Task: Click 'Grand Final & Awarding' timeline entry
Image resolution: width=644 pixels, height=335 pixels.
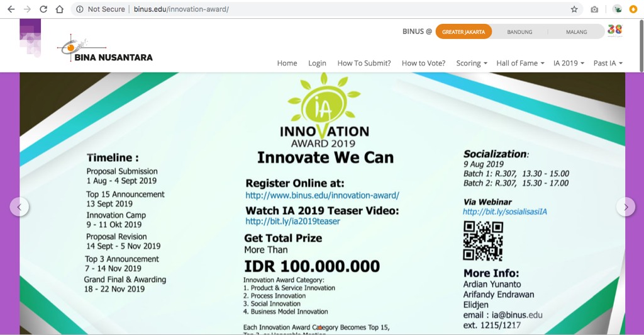Action: (x=125, y=280)
